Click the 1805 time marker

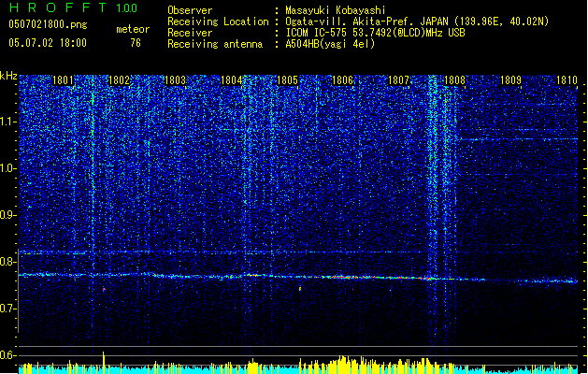(x=287, y=80)
